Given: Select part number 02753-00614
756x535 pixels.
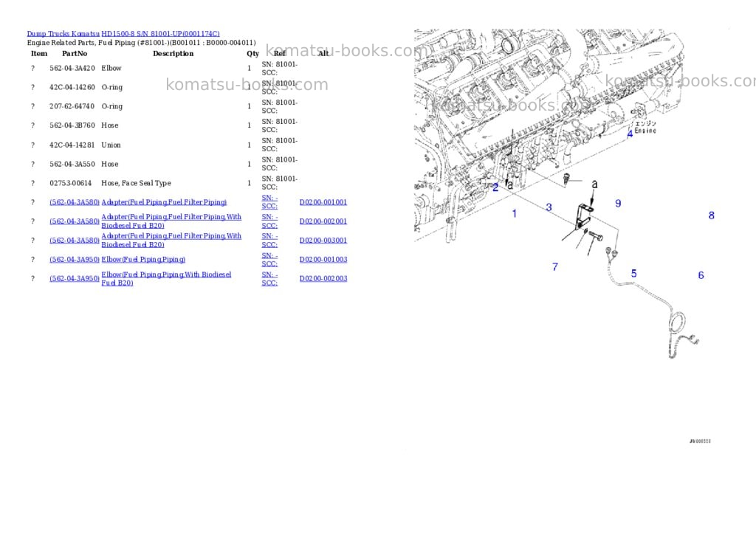Looking at the screenshot, I should click(x=70, y=183).
